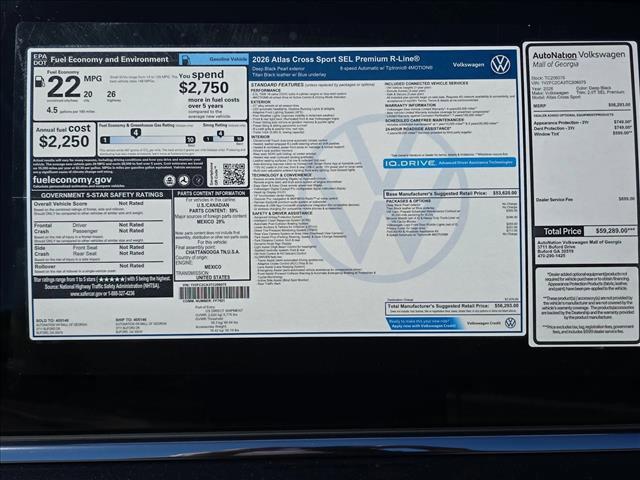640x480 pixels.
Task: Click the 'PERFORMANCE' section heading
Action: pos(266,90)
